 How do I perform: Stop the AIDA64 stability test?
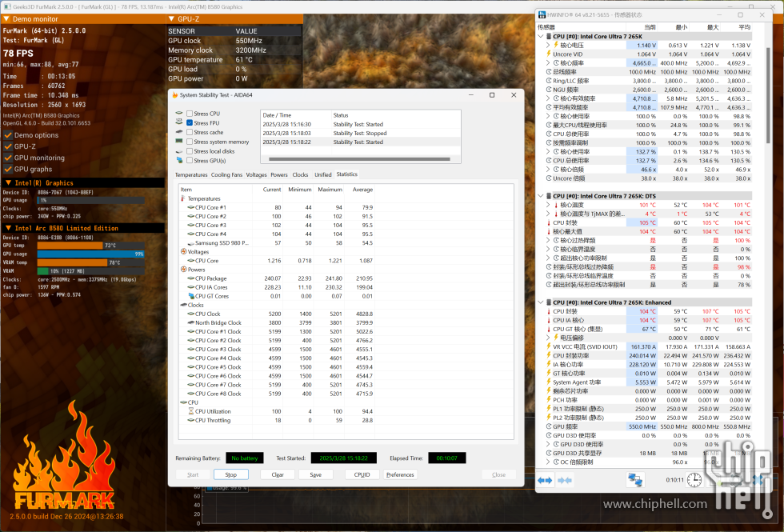[x=230, y=474]
